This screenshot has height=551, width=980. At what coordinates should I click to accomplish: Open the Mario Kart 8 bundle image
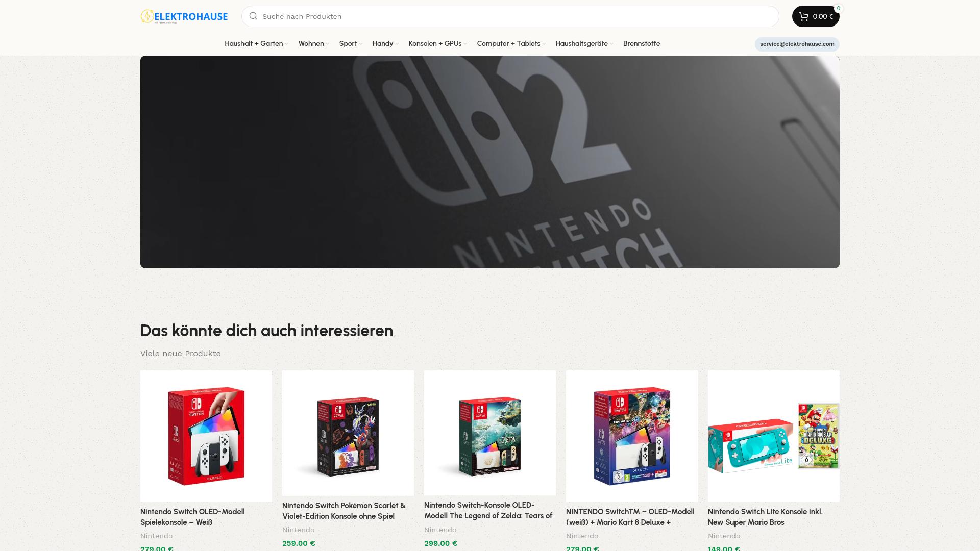pyautogui.click(x=632, y=436)
